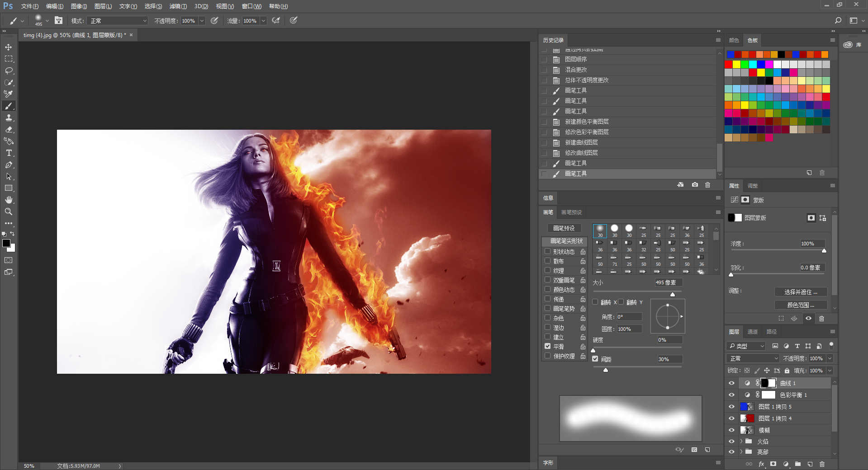This screenshot has width=868, height=470.
Task: Hide the 曲线 1 layer visibility
Action: tap(731, 383)
